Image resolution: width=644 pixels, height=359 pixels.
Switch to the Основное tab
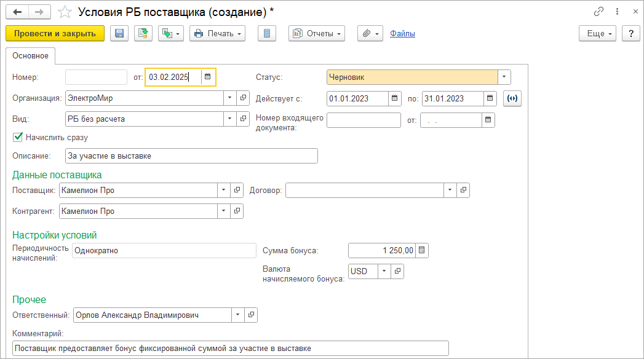point(31,56)
